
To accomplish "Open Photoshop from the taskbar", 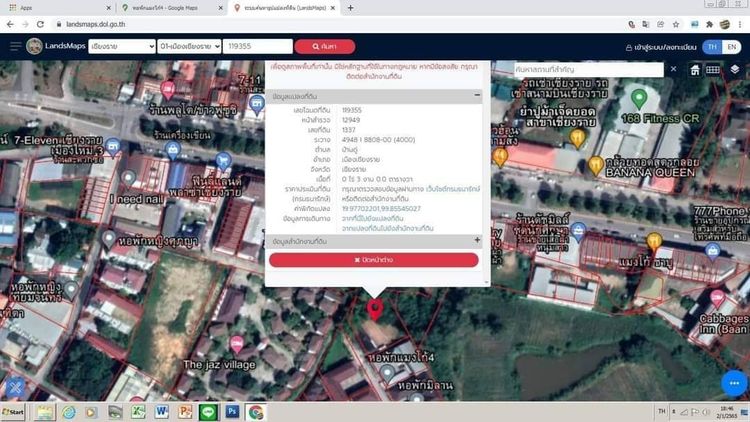I will pyautogui.click(x=232, y=412).
